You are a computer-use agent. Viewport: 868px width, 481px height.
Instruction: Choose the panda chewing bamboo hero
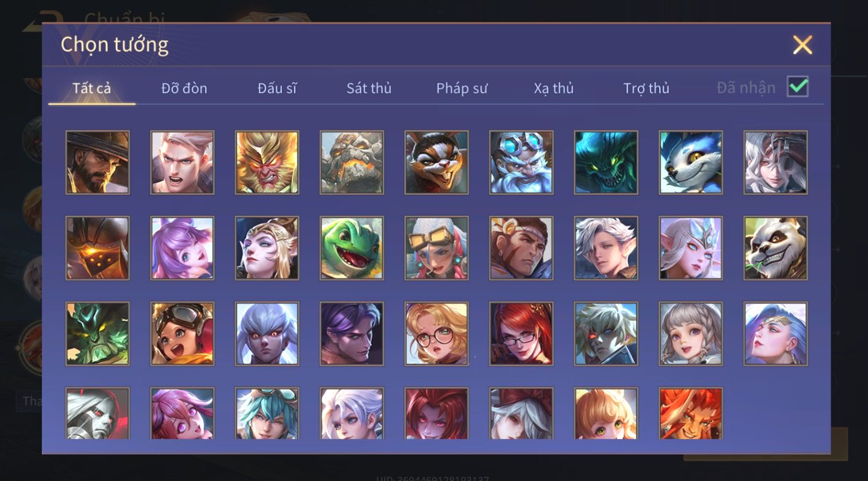[775, 248]
